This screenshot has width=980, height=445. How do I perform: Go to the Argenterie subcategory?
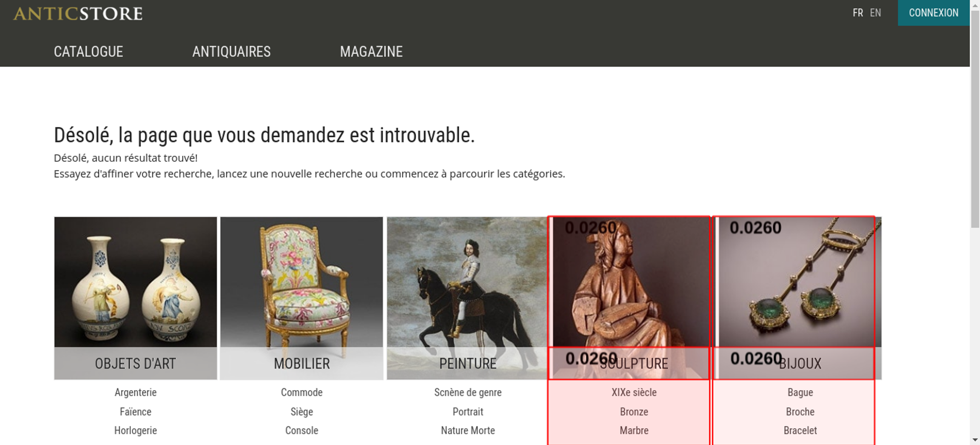(136, 392)
